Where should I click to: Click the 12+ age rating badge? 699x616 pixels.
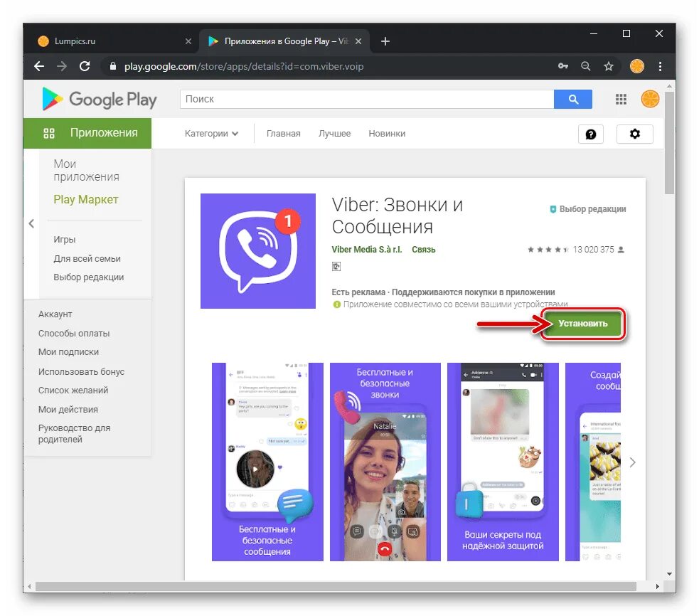point(336,266)
